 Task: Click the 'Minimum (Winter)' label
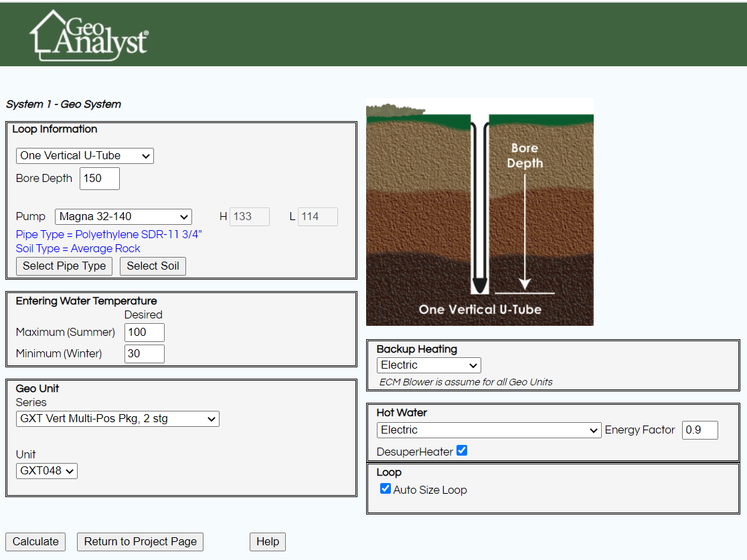tap(59, 354)
